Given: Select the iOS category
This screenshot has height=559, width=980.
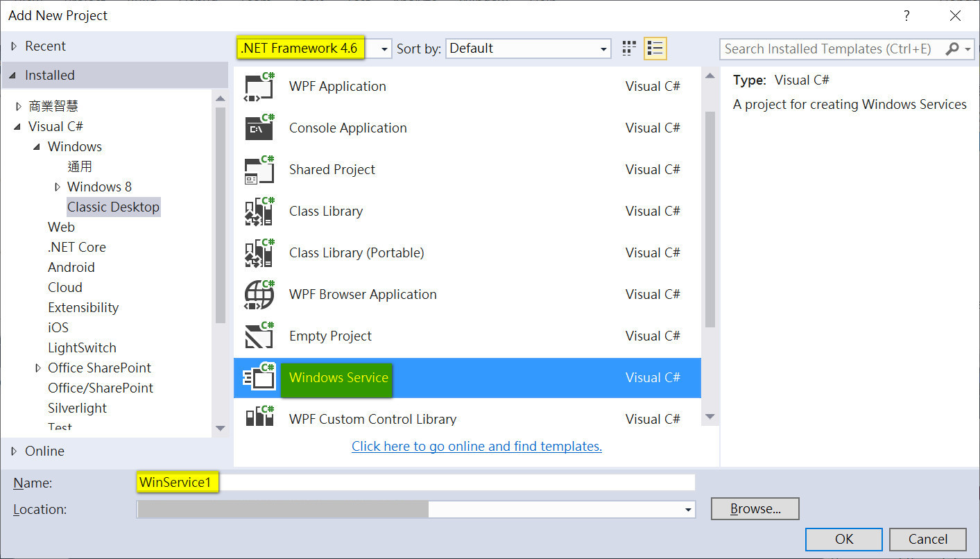Looking at the screenshot, I should (x=58, y=327).
